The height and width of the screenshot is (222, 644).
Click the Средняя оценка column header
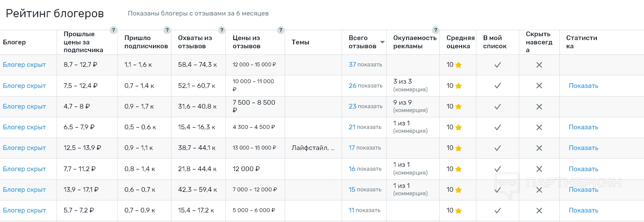tap(460, 42)
